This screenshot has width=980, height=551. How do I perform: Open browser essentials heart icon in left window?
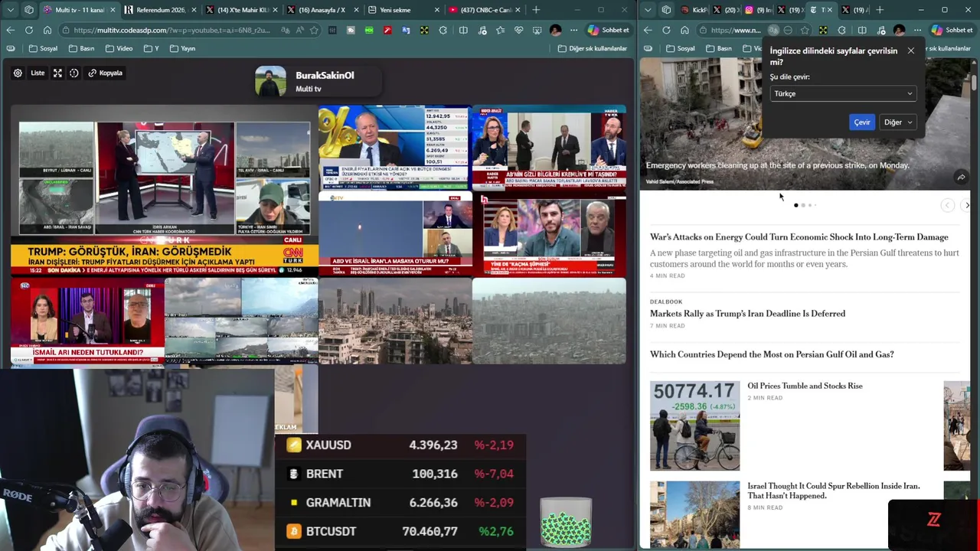click(x=518, y=30)
